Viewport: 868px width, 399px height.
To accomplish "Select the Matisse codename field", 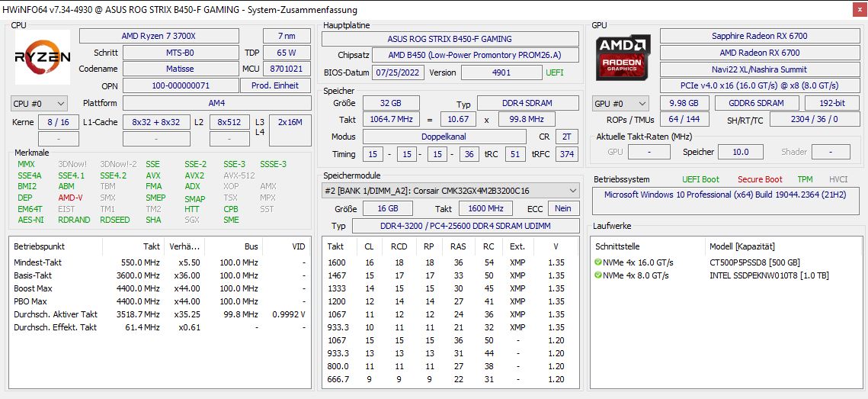I will pyautogui.click(x=180, y=69).
